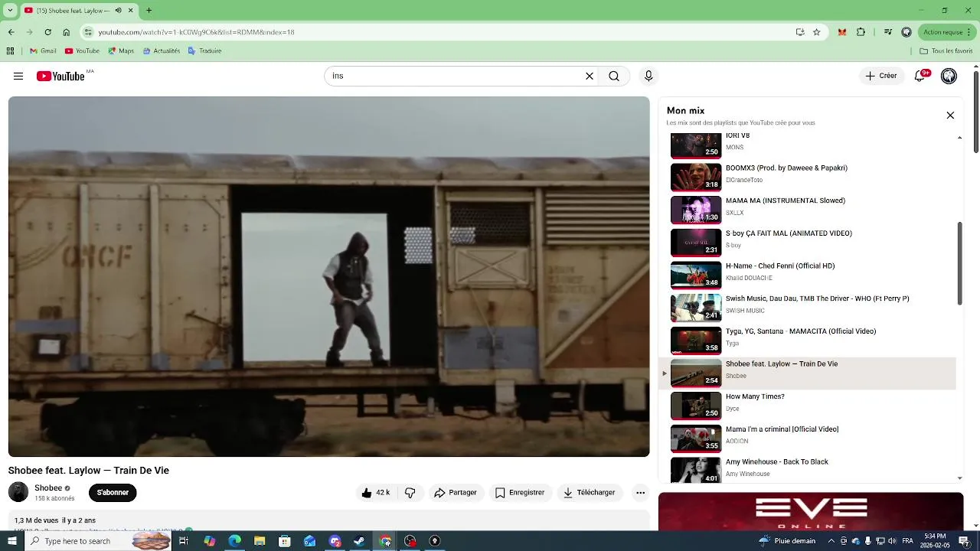This screenshot has width=980, height=551.
Task: Clear the search box with X
Action: (590, 76)
